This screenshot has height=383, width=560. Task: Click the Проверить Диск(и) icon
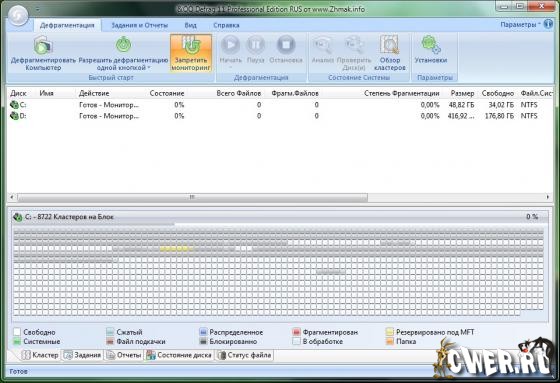[354, 45]
